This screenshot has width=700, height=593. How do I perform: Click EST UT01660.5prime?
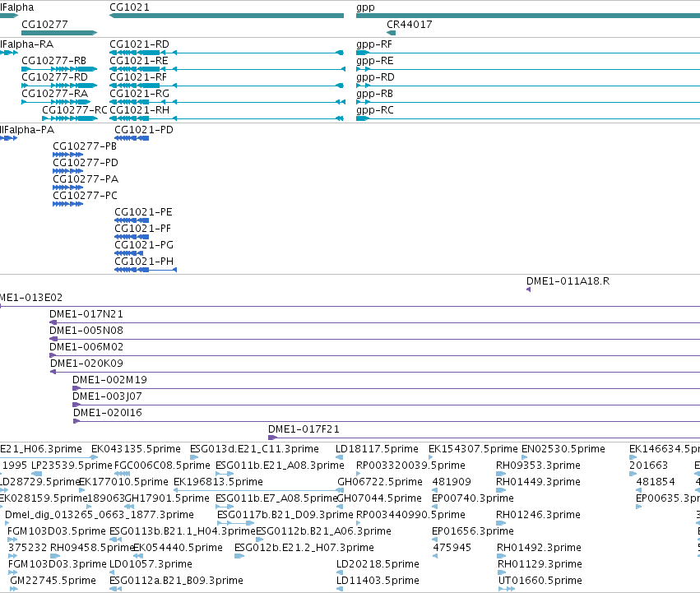[x=507, y=589]
